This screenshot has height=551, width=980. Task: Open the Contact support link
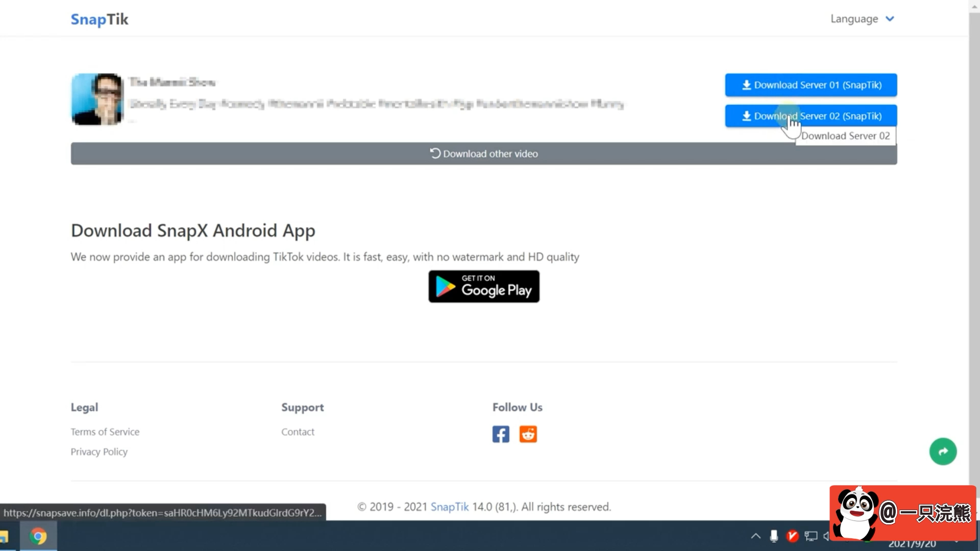point(298,432)
